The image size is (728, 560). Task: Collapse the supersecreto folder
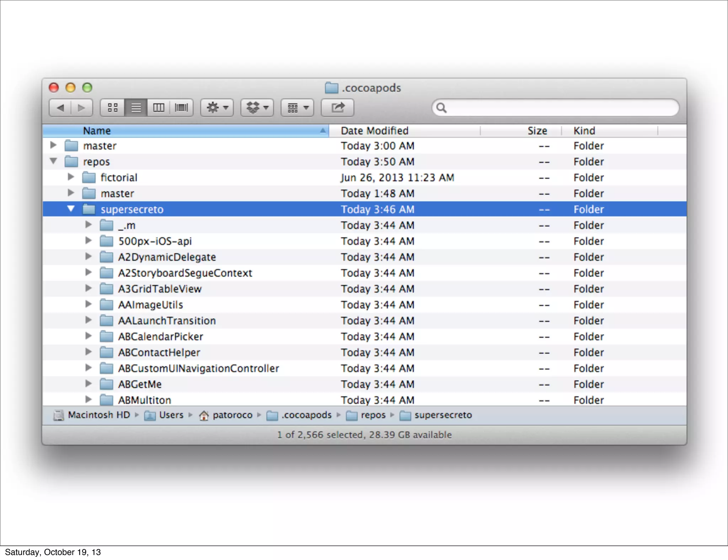[71, 209]
